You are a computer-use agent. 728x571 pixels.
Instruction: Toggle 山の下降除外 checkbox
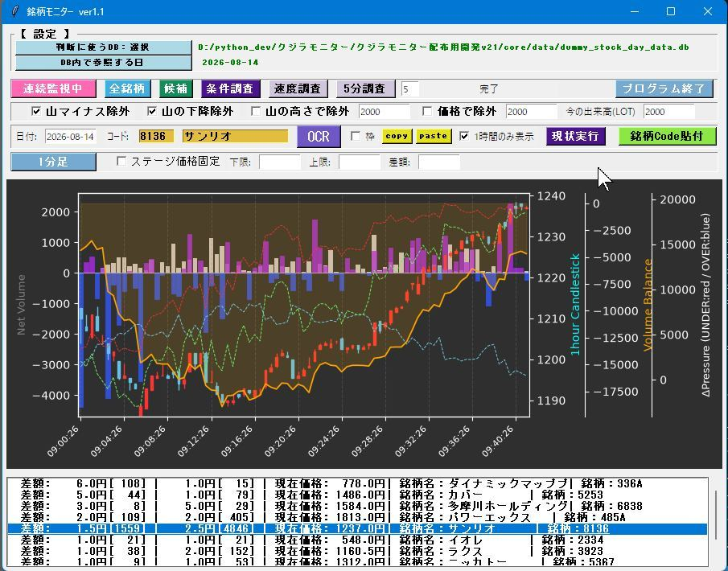pos(152,111)
